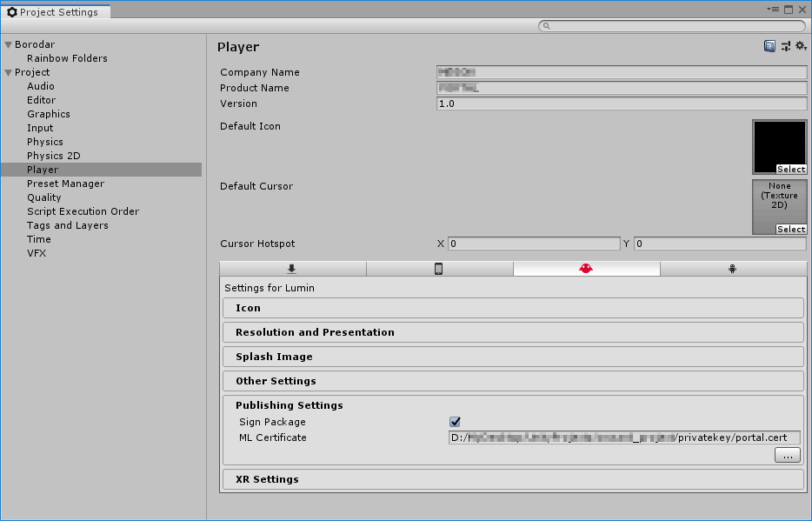
Task: Switch to the standalone platform download-arrow tab
Action: click(x=293, y=269)
